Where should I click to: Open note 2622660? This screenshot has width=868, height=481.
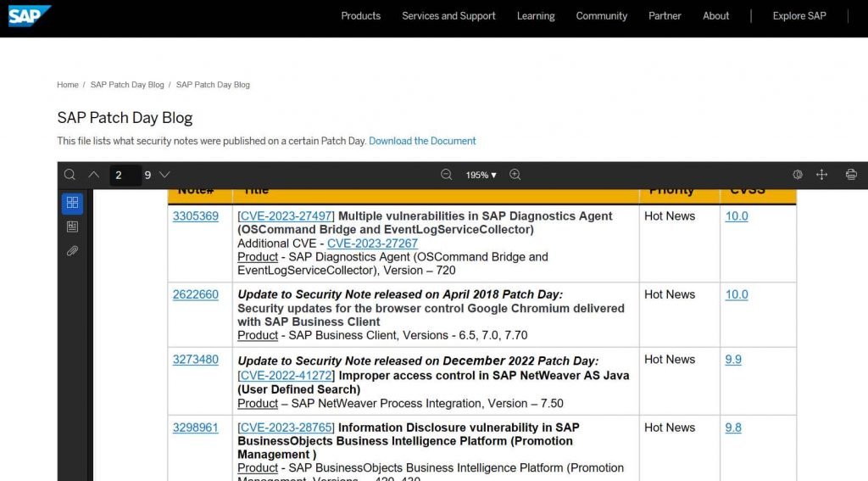pyautogui.click(x=196, y=294)
